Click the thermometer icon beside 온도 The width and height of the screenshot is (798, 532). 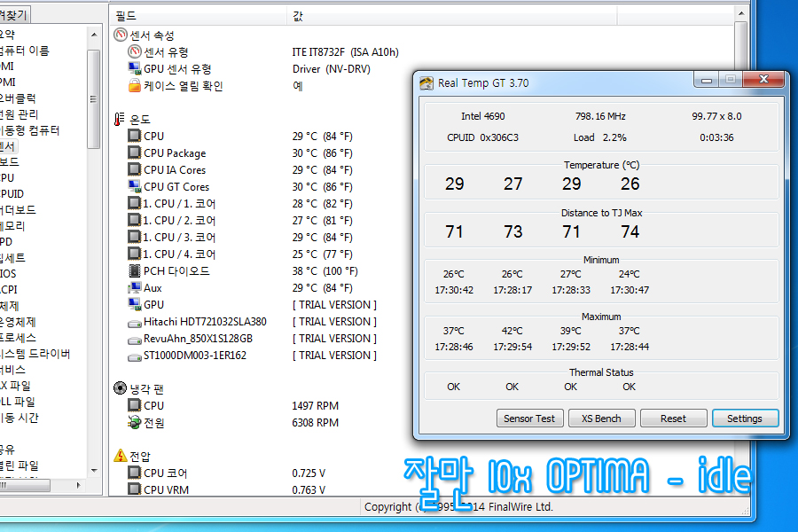[x=119, y=119]
